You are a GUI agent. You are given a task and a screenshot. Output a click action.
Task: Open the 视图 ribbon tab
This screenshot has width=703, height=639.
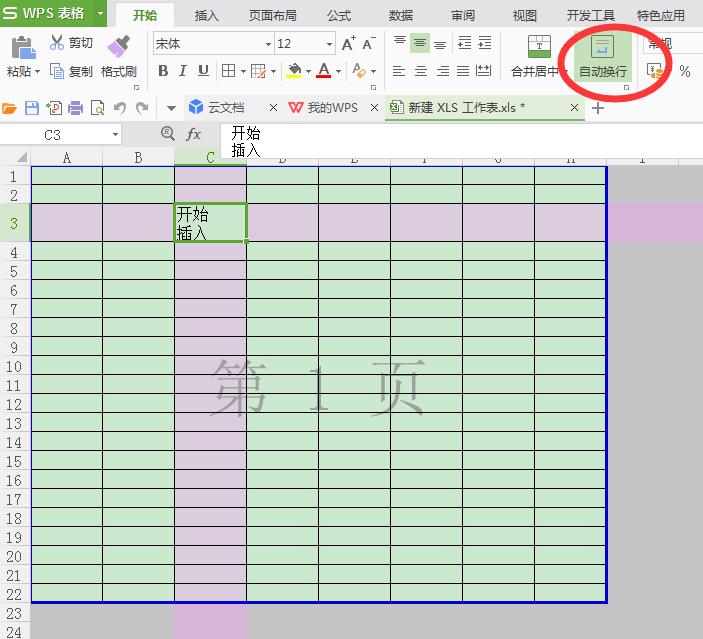click(x=525, y=16)
